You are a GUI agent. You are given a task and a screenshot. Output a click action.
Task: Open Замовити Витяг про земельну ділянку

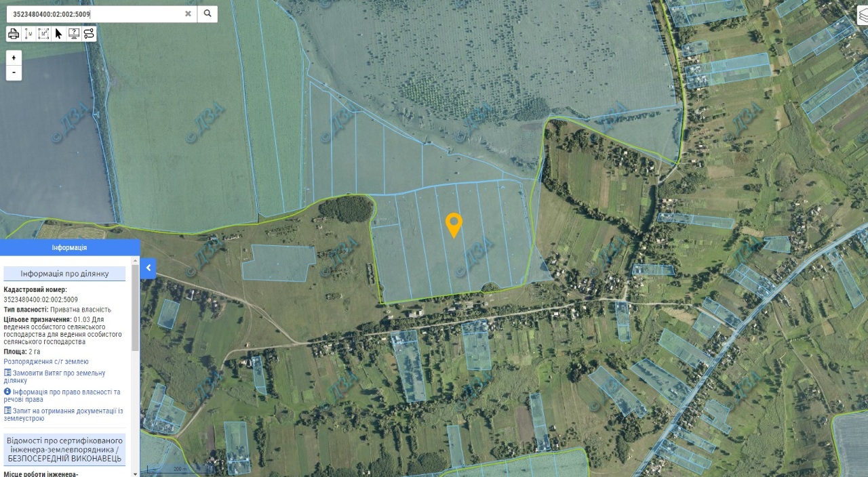(55, 377)
